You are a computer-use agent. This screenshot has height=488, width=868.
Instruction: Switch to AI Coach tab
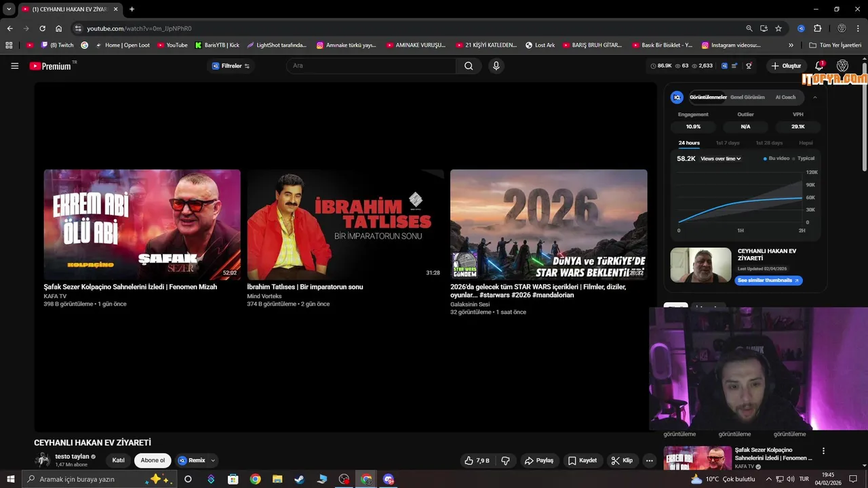coord(785,97)
